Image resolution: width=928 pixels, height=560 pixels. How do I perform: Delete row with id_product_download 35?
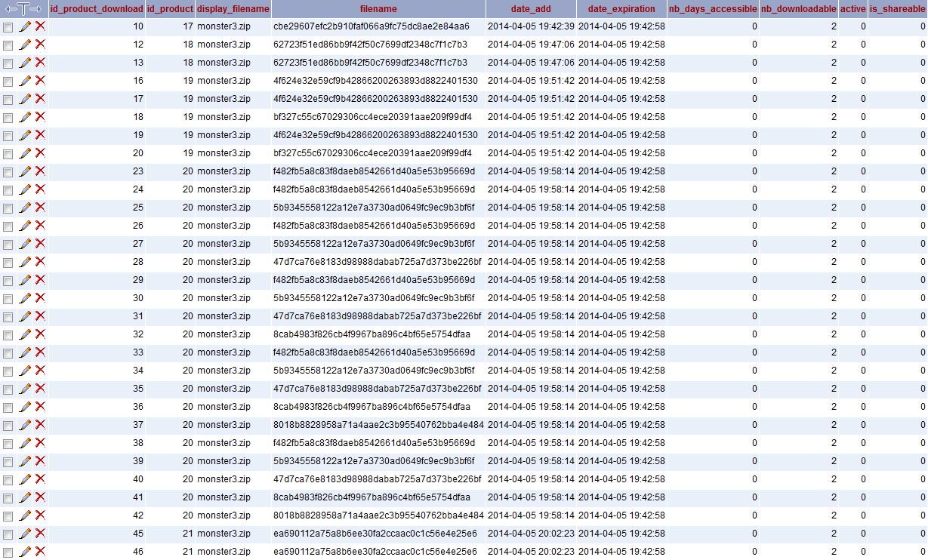40,389
